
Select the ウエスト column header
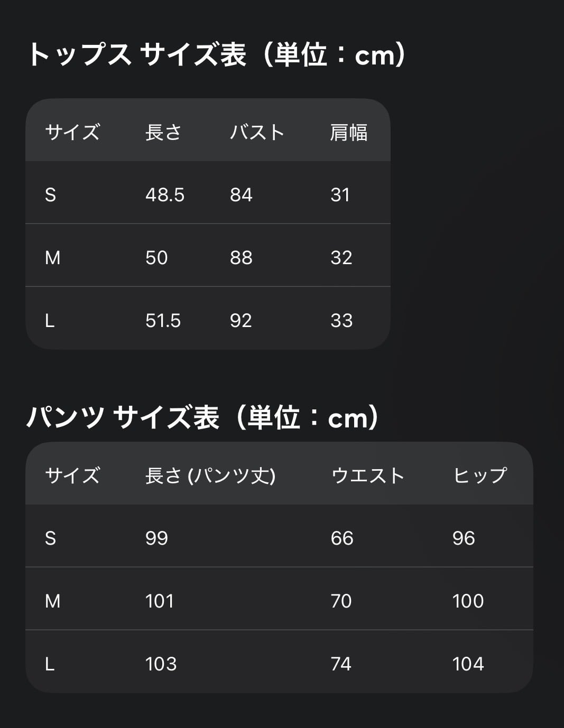pyautogui.click(x=367, y=475)
